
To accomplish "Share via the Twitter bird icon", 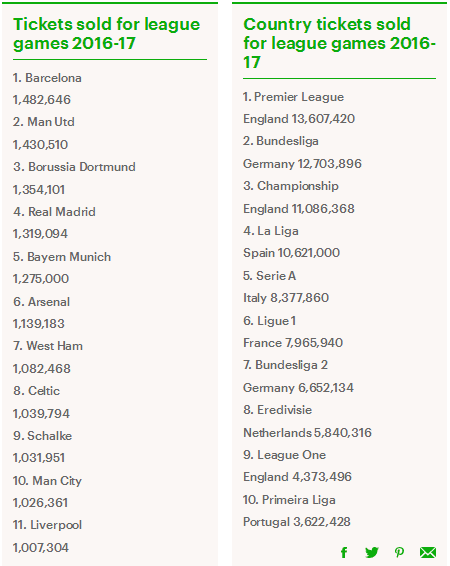I will [372, 552].
